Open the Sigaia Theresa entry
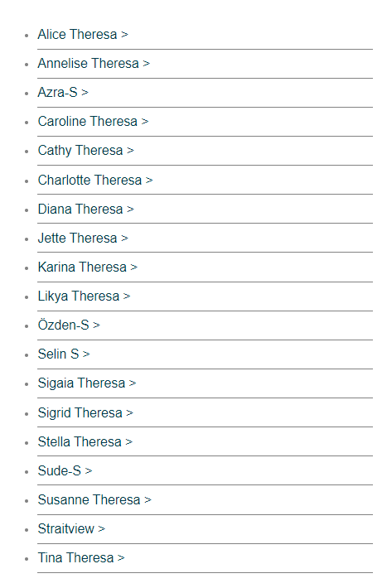 point(87,383)
